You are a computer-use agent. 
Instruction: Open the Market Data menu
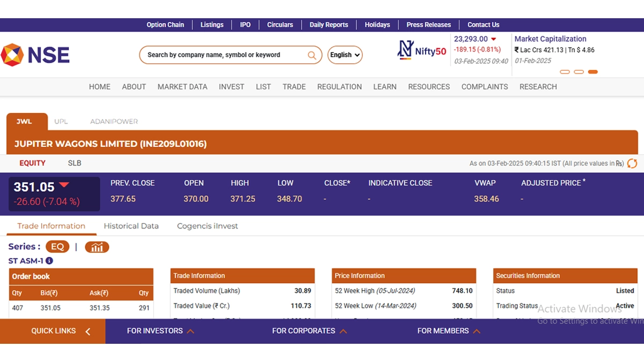182,87
